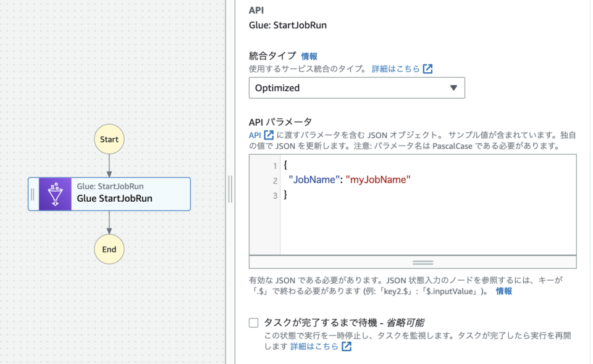Select the End state circle
This screenshot has width=593, height=364.
tap(109, 249)
